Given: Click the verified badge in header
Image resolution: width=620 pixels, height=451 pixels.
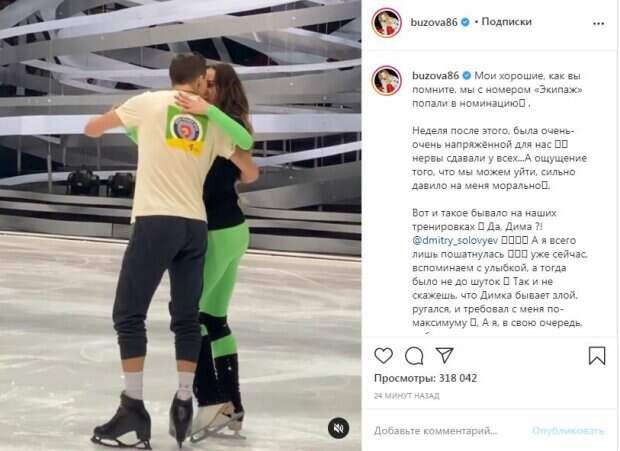Looking at the screenshot, I should pyautogui.click(x=465, y=22).
